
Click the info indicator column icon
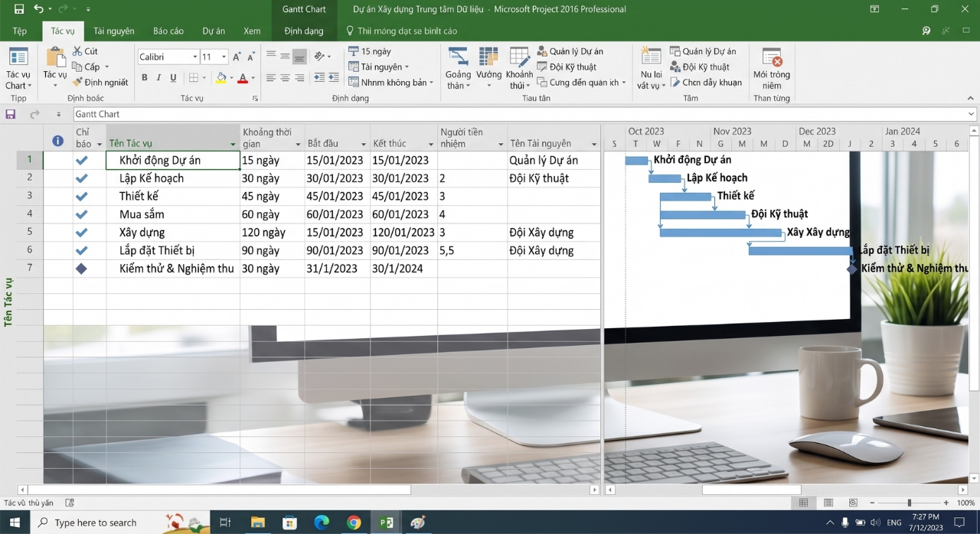tap(57, 140)
